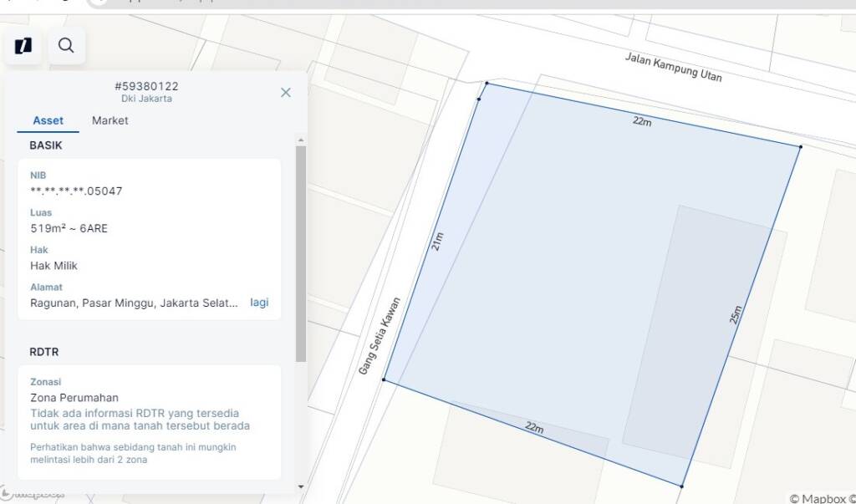The image size is (856, 504).
Task: Open the map search magnifier
Action: point(66,45)
